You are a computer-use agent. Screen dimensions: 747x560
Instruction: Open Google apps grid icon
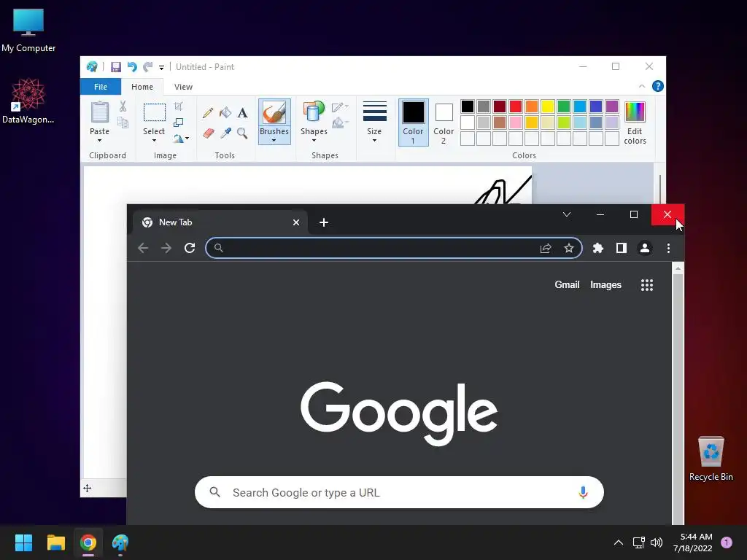tap(647, 285)
